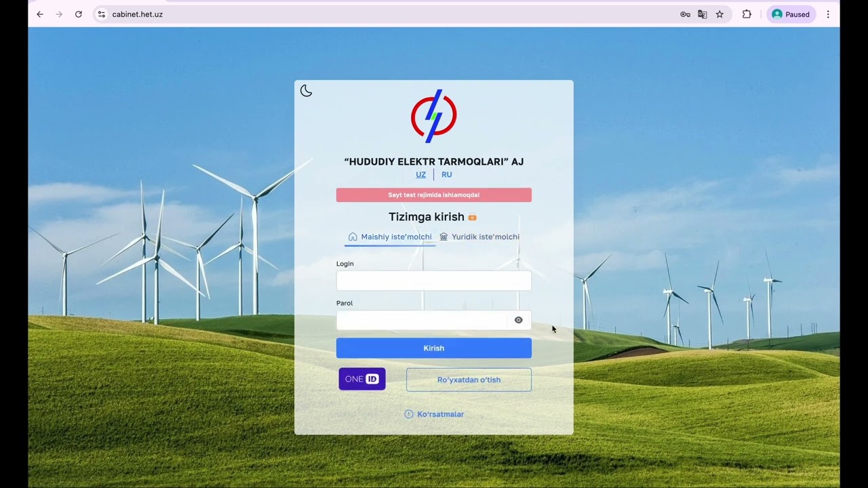
Task: Click the house icon on Maishiy tab
Action: tap(353, 237)
